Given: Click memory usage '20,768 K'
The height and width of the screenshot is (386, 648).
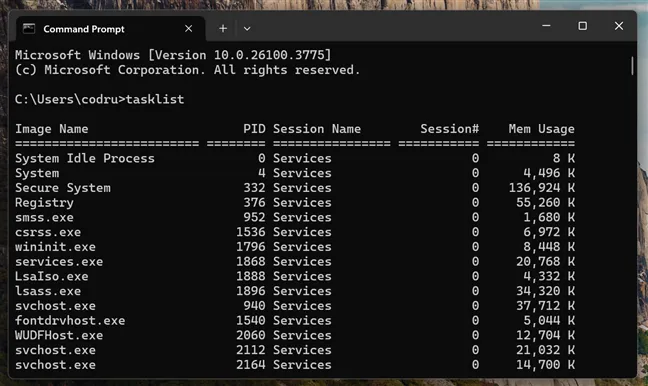Looking at the screenshot, I should pos(546,262).
